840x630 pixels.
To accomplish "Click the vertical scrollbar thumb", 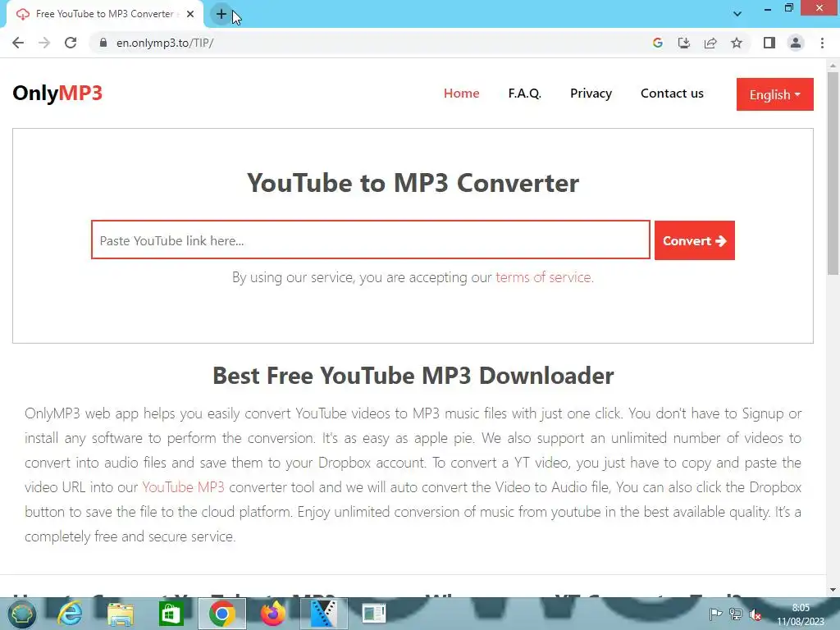I will 833,174.
